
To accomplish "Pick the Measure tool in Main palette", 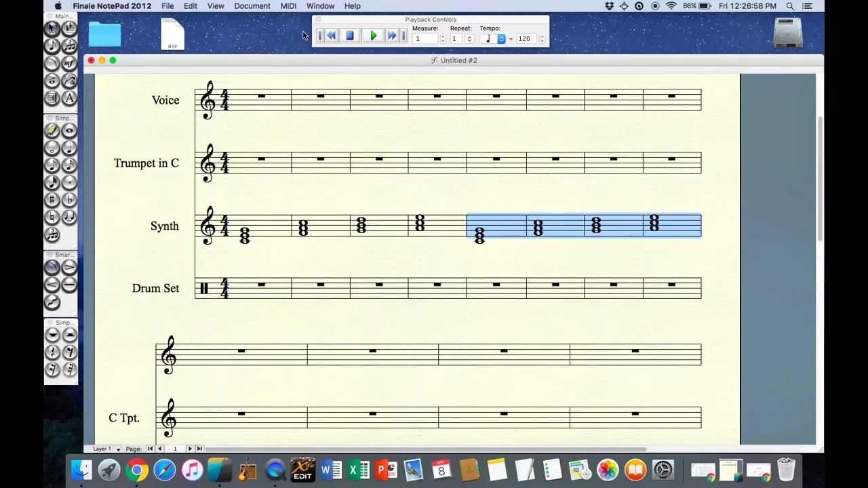I will pyautogui.click(x=69, y=28).
